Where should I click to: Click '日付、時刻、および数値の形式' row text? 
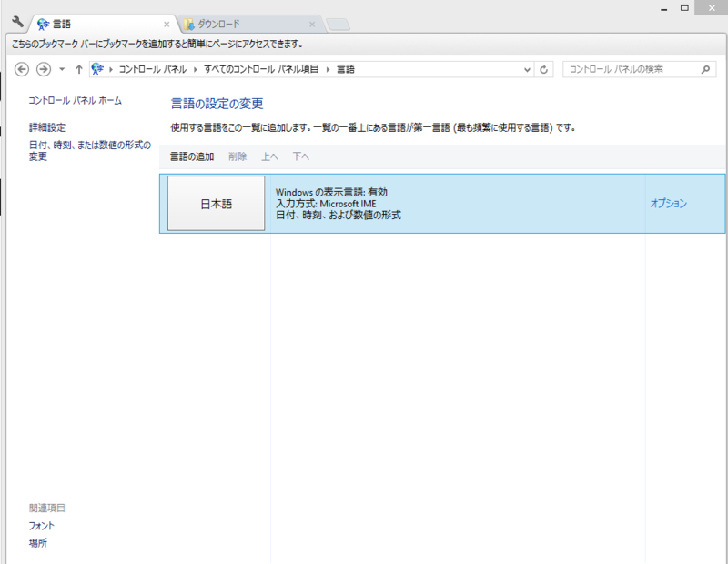point(339,215)
